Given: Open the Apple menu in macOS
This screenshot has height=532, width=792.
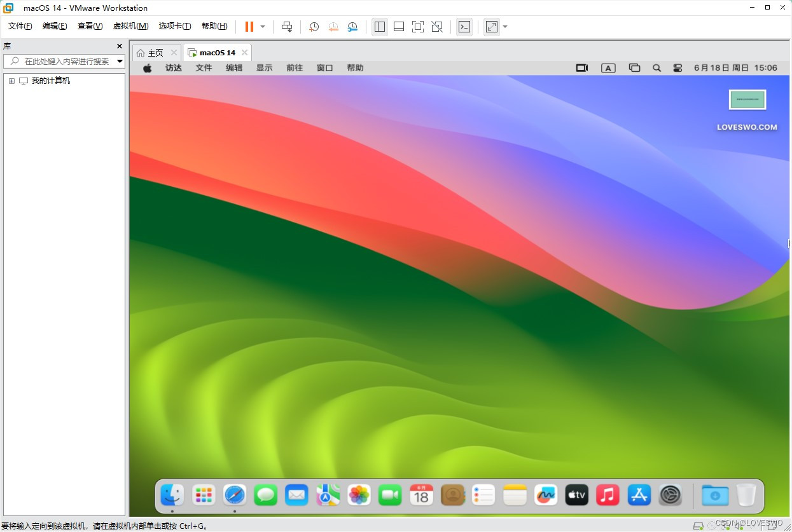Looking at the screenshot, I should click(x=147, y=68).
